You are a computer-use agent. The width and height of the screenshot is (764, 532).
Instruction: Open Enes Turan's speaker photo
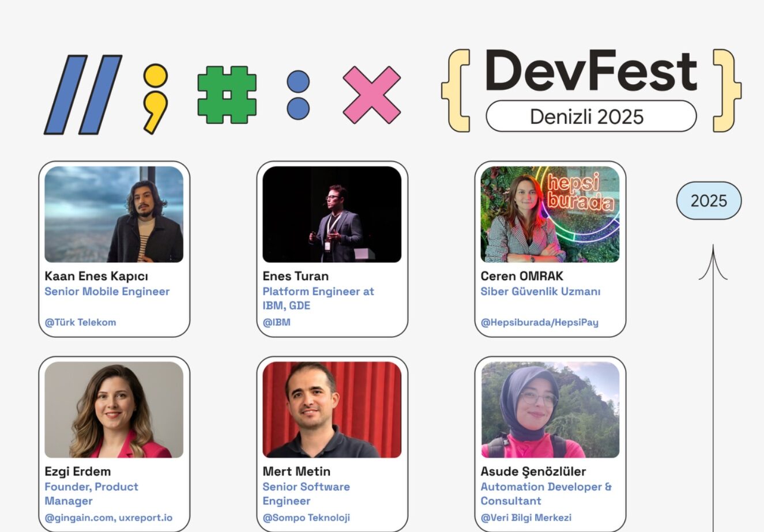pos(332,214)
